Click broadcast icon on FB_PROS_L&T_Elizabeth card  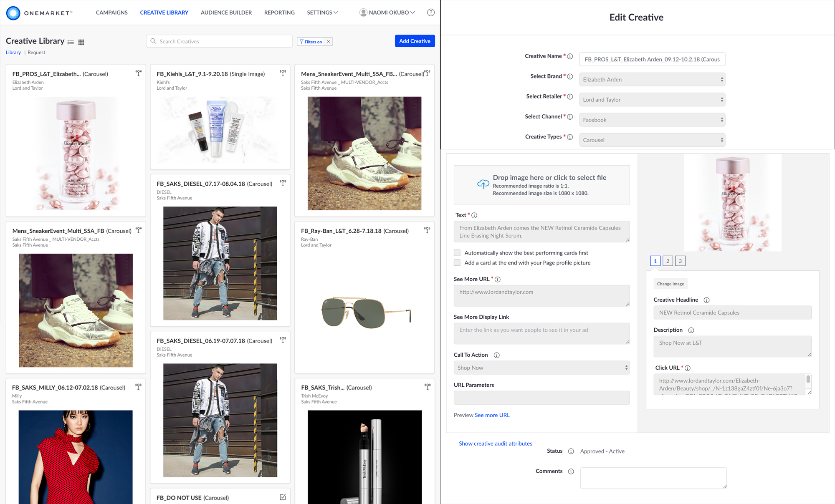click(139, 73)
